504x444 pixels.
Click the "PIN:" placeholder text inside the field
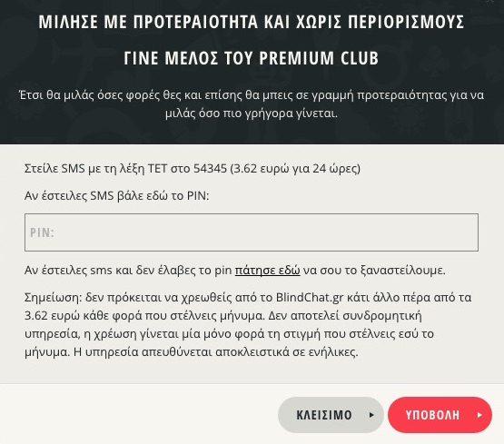42,232
